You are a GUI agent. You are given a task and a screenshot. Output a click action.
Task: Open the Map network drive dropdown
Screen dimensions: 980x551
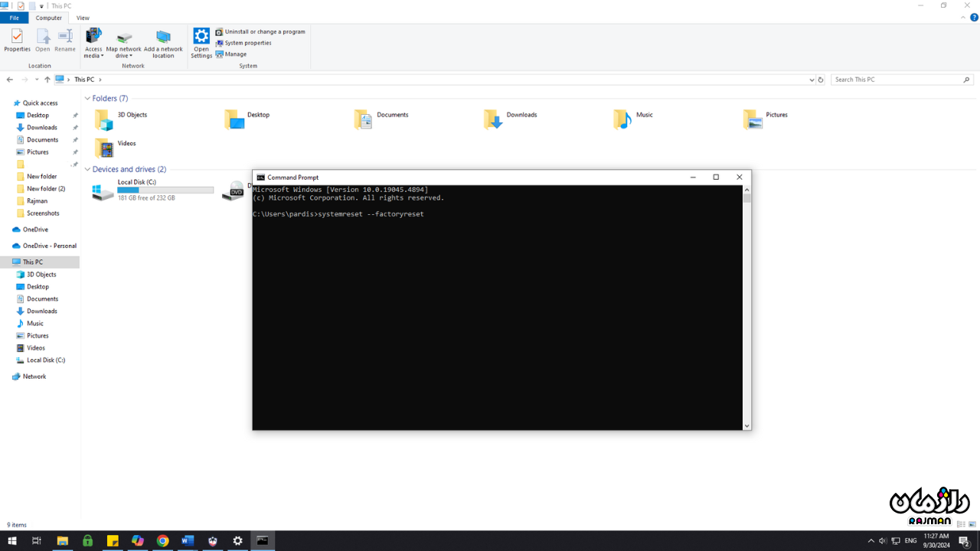[123, 56]
